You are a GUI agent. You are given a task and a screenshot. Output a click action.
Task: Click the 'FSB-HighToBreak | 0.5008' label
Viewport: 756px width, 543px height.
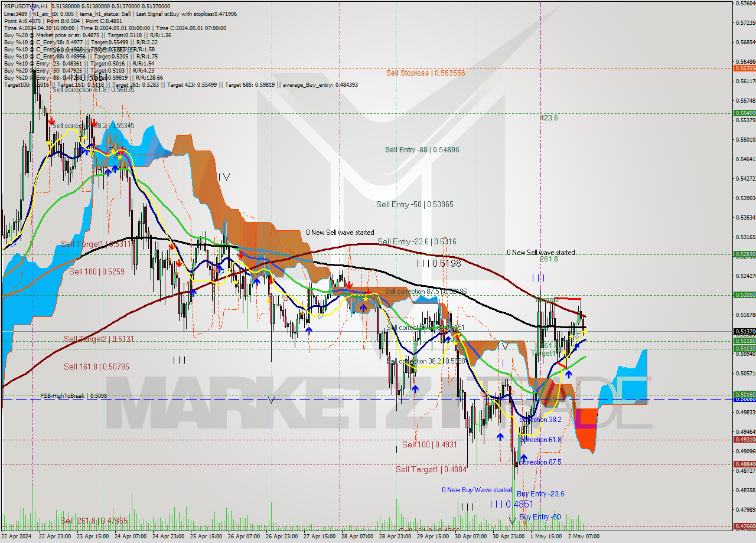[x=73, y=396]
